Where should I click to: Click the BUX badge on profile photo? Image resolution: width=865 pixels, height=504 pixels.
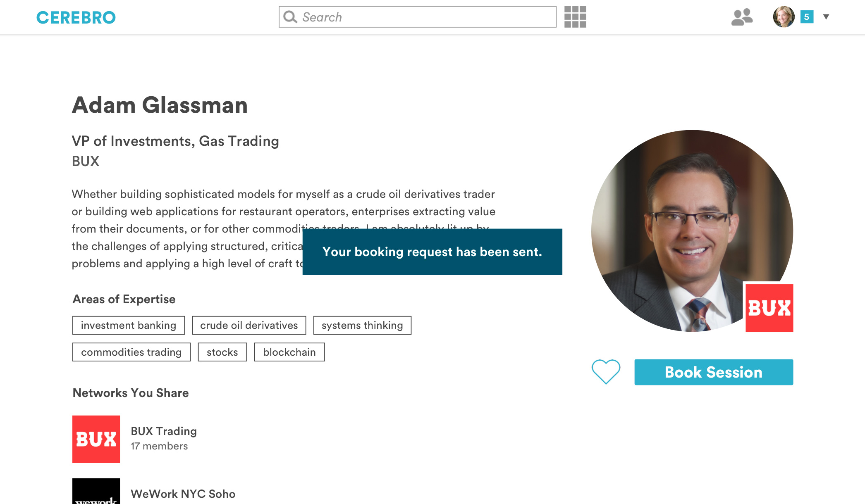click(x=769, y=308)
